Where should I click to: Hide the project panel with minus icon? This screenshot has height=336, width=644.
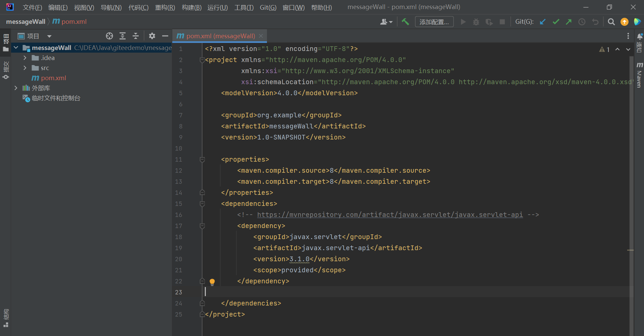165,36
